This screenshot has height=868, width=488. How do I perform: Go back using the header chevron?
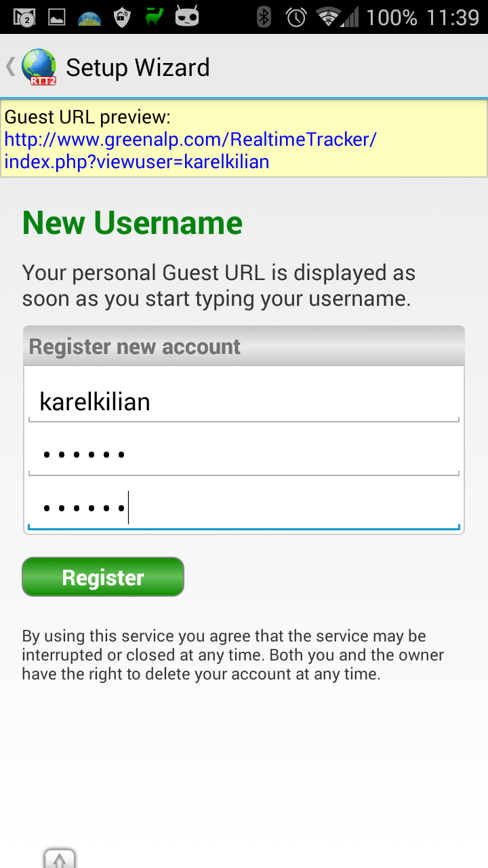(x=10, y=66)
